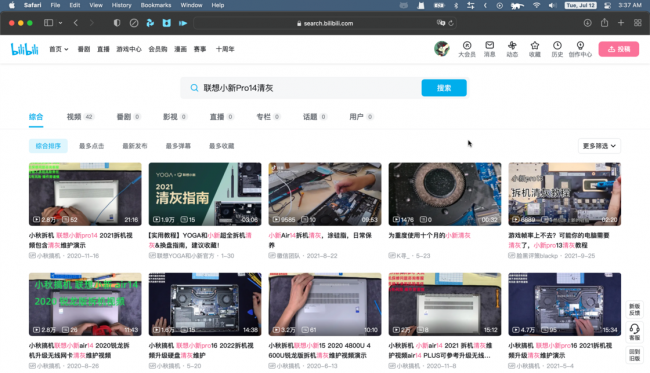Click the Safari forward arrow
Viewport: 650px width, 373px height.
tap(92, 23)
